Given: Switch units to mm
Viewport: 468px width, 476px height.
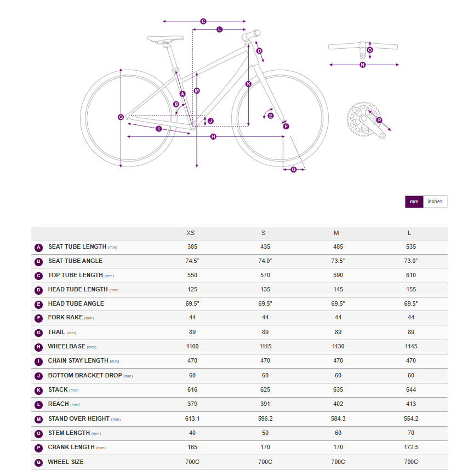Looking at the screenshot, I should [414, 202].
